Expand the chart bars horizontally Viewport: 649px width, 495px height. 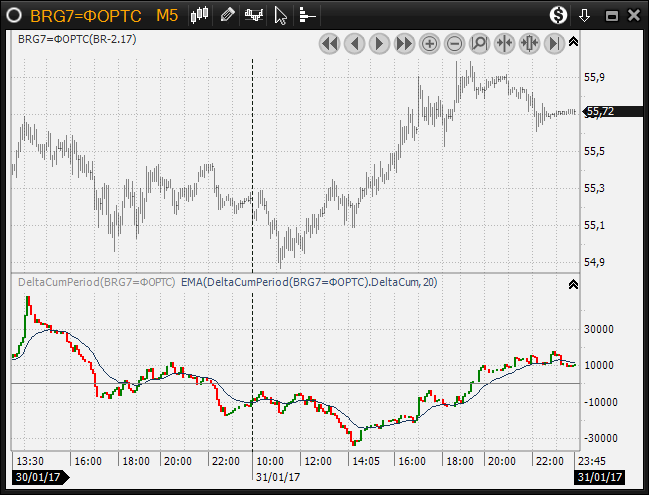coord(529,43)
